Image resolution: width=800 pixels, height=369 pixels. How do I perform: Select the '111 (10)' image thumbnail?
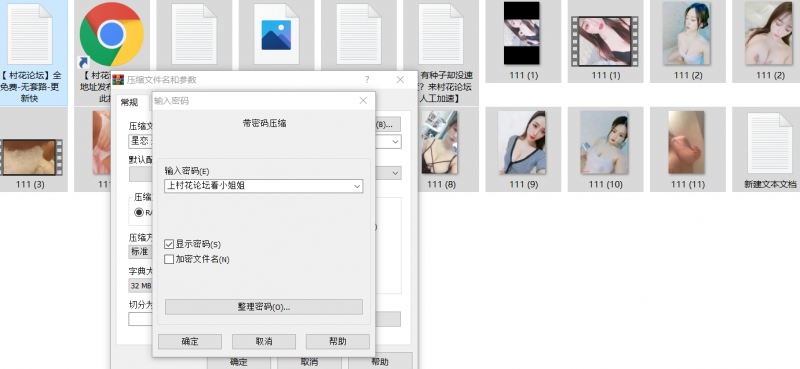point(604,143)
